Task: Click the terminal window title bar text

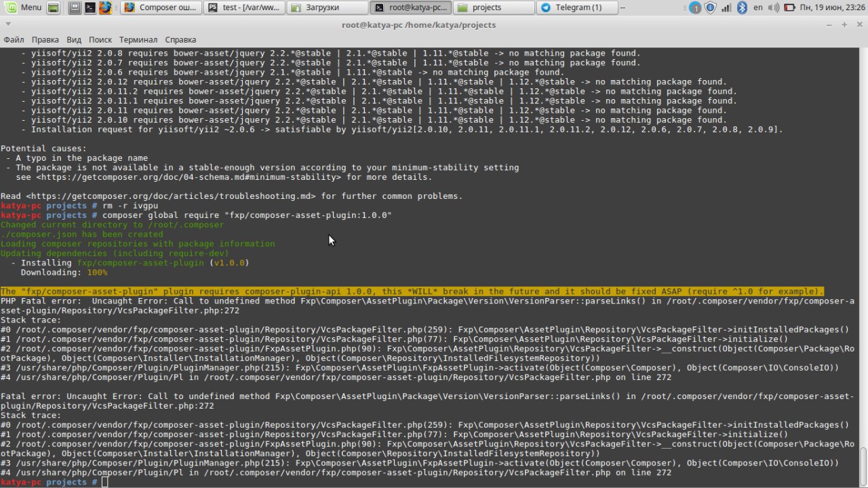Action: [x=418, y=24]
